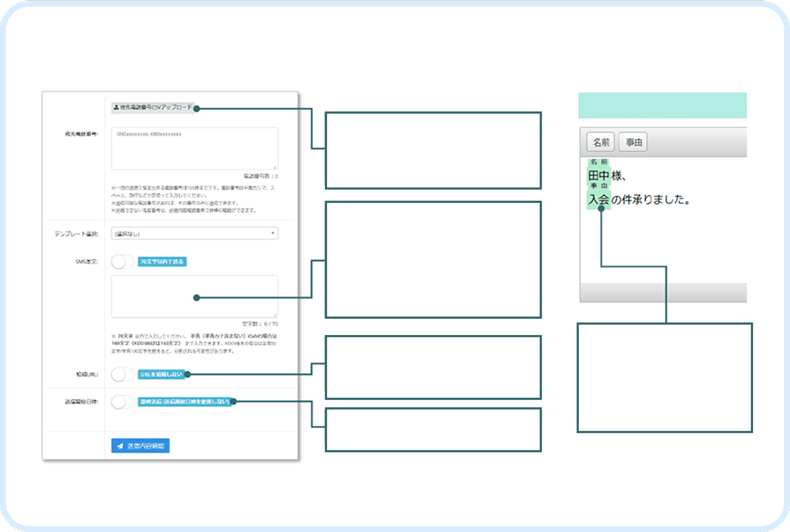Click the 電話番号数 : 0 counter
Viewport: 790px width, 532px height.
[261, 176]
